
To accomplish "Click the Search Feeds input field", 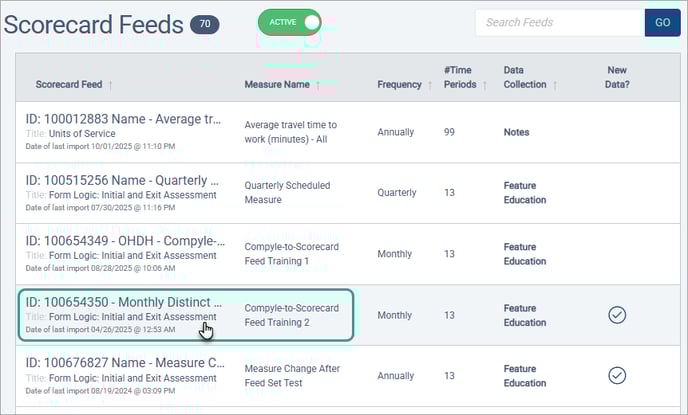I will coord(558,22).
